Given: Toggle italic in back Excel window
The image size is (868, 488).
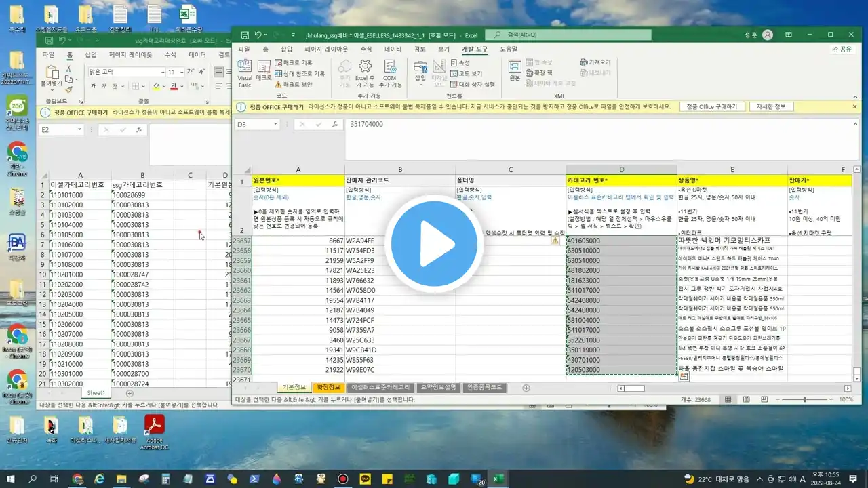Looking at the screenshot, I should (x=103, y=86).
